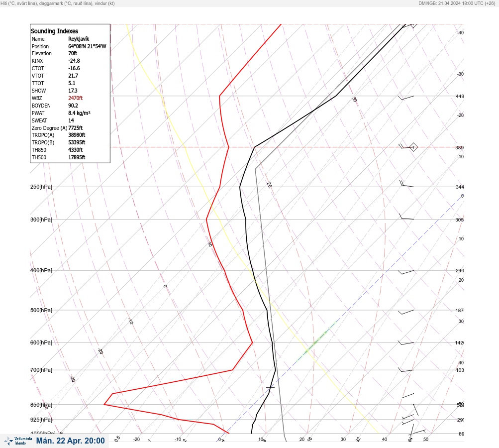The height and width of the screenshot is (448, 499).
Task: Select the wind barb at the 500 hPa level
Action: point(406,312)
